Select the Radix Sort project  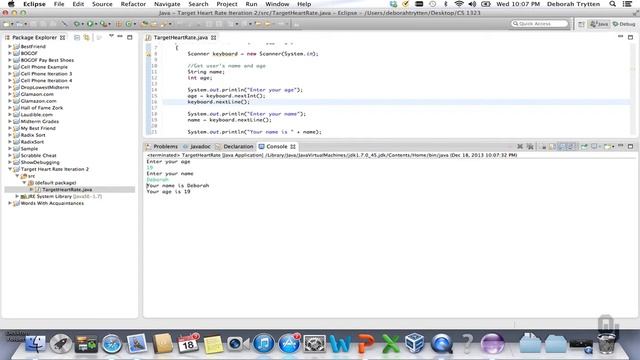coord(33,135)
